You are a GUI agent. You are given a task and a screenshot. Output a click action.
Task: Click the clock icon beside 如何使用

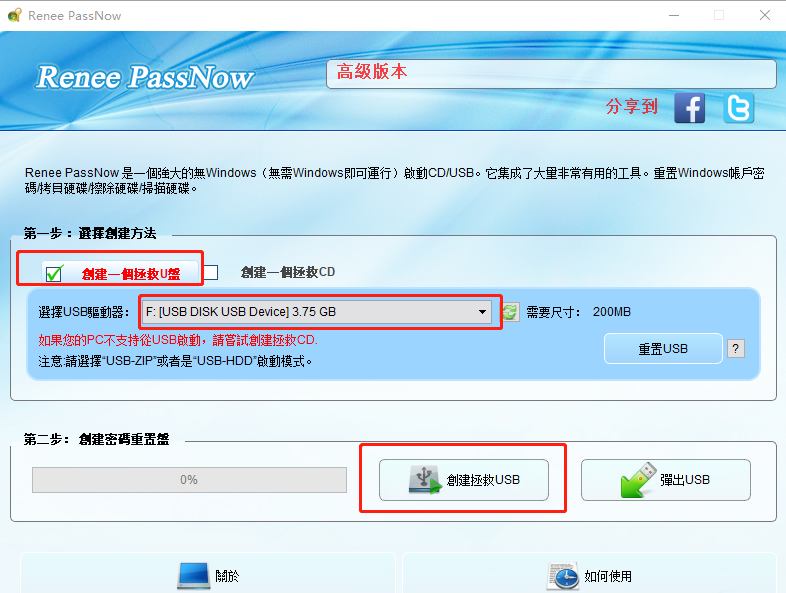(563, 575)
